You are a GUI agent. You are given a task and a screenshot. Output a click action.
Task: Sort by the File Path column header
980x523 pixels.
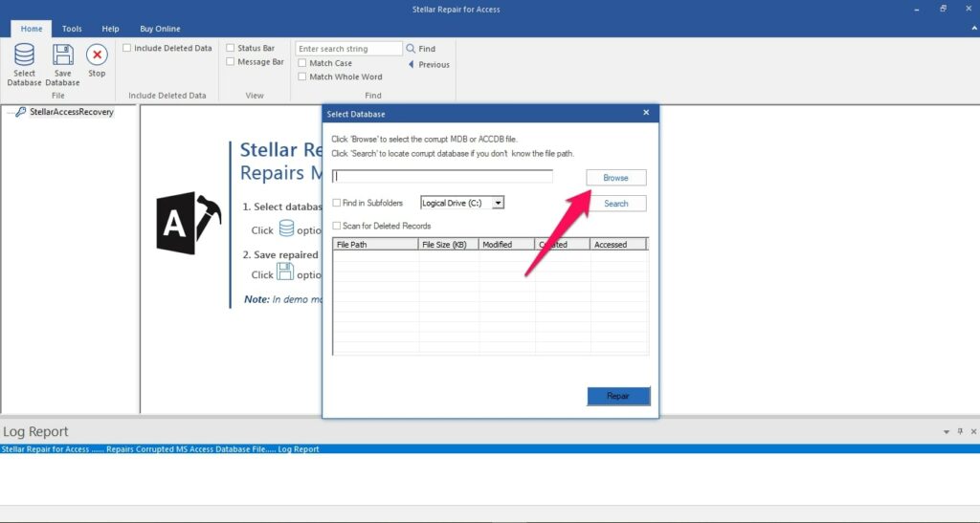(x=375, y=245)
